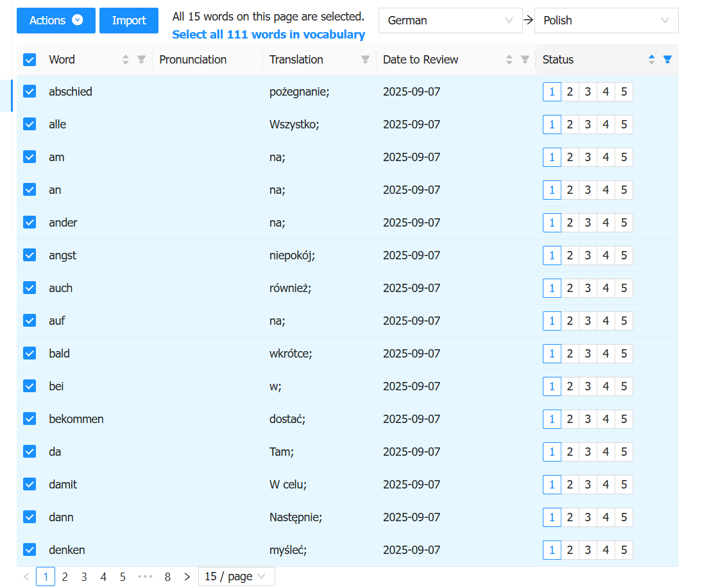This screenshot has height=588, width=707.
Task: Open the Word column filter icon
Action: [141, 60]
